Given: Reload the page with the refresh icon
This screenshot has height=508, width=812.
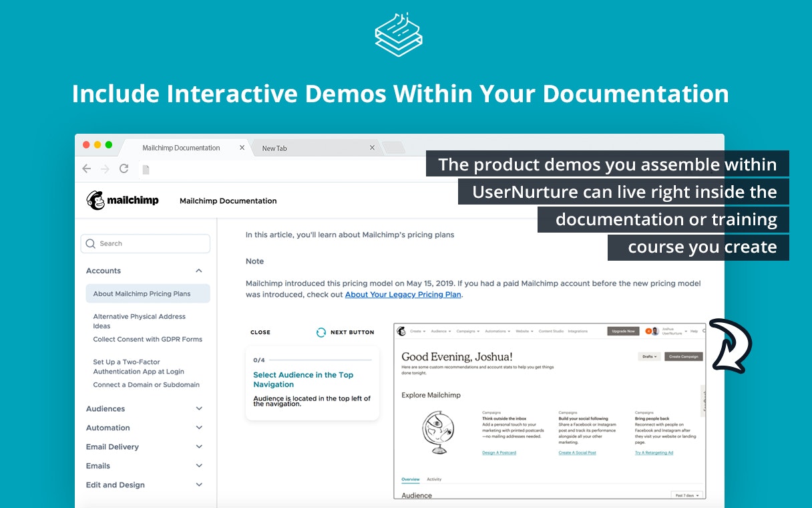Looking at the screenshot, I should [x=124, y=168].
